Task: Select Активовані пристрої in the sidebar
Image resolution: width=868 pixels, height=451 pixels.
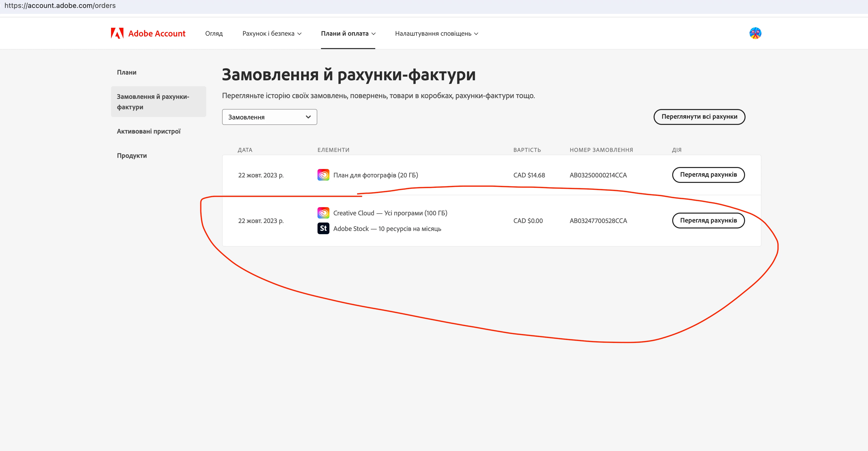Action: click(149, 131)
